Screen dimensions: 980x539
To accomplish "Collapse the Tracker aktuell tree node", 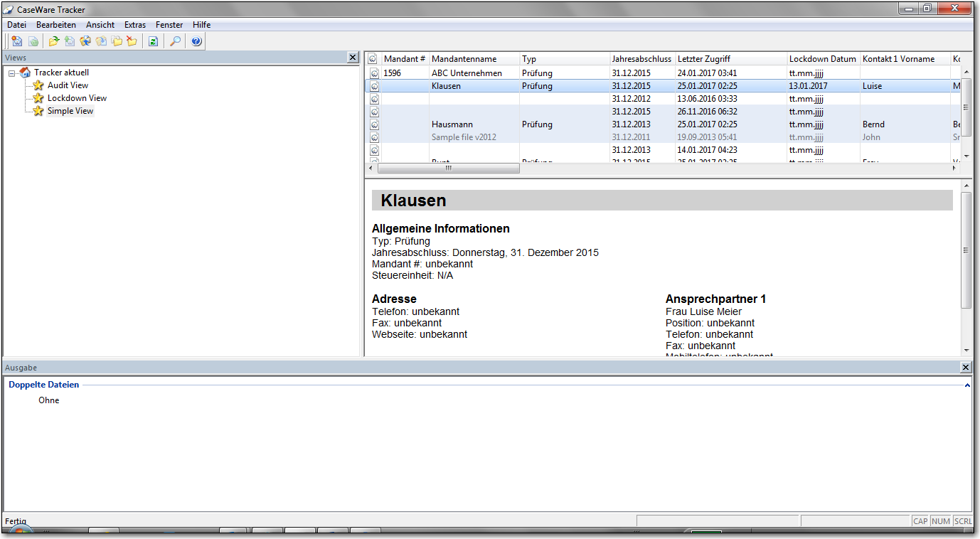I will [12, 73].
